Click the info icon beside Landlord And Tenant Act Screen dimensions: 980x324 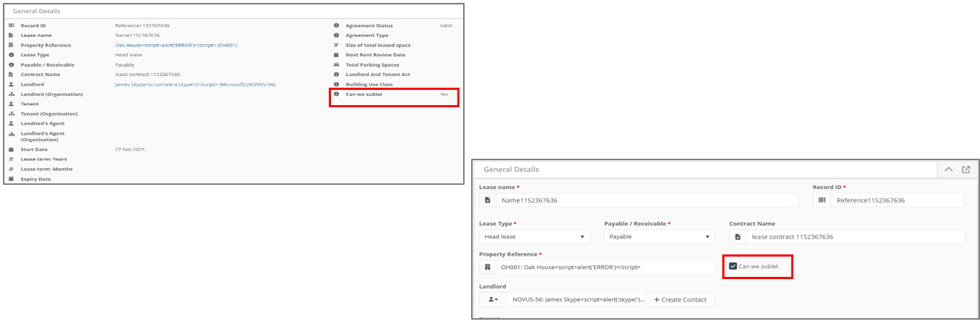tap(336, 74)
